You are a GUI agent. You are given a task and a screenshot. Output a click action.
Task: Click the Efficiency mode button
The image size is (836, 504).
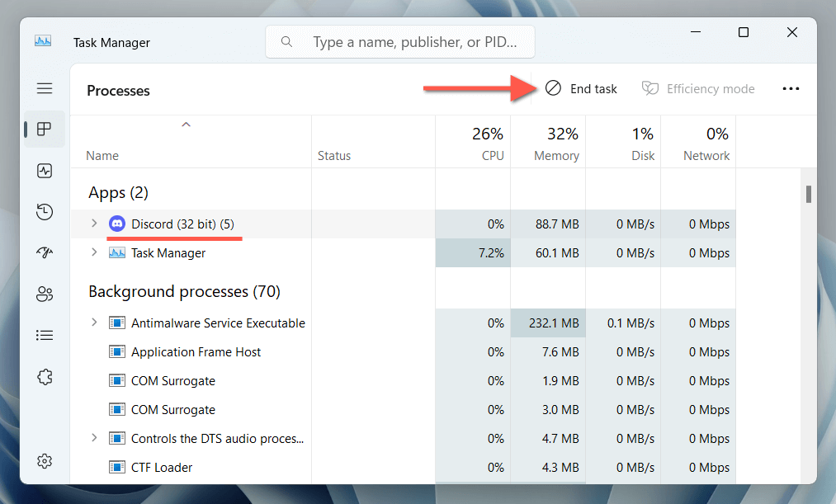(x=698, y=89)
